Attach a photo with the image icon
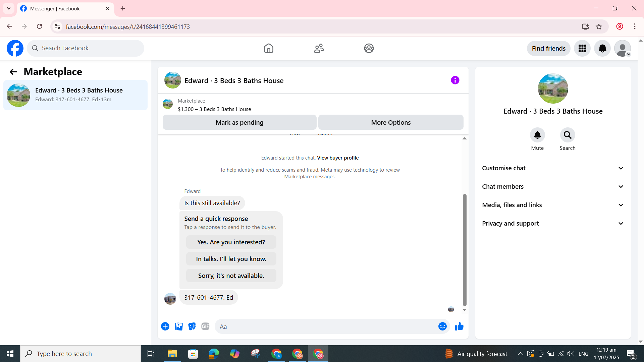 point(179,326)
